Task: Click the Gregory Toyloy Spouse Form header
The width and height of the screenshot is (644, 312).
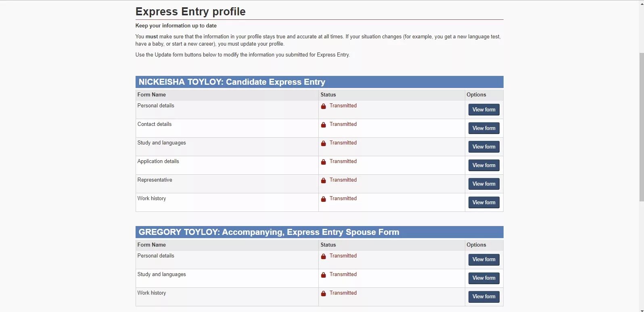Action: click(269, 232)
